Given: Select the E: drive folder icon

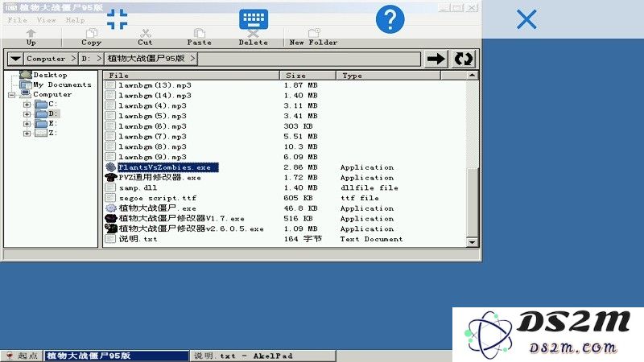Looking at the screenshot, I should (41, 124).
